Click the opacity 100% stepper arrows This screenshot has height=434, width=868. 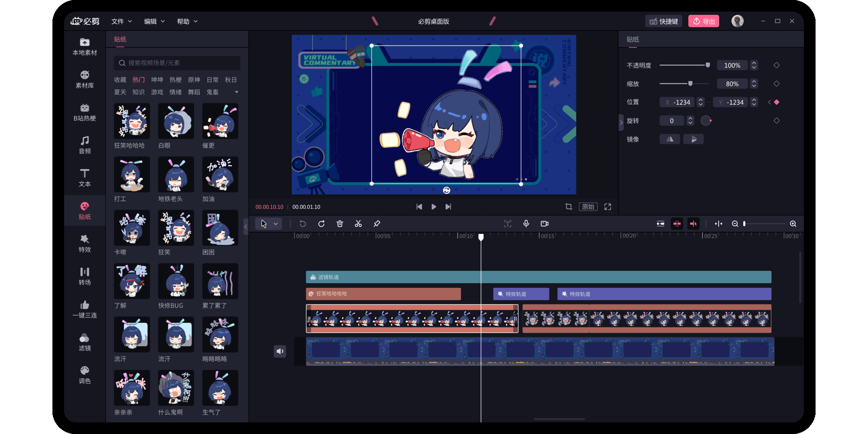pyautogui.click(x=754, y=65)
